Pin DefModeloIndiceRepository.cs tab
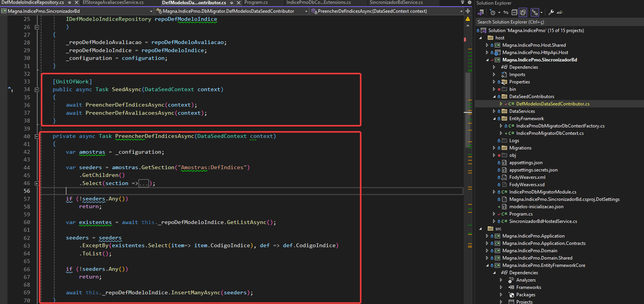The image size is (644, 304). tap(70, 2)
